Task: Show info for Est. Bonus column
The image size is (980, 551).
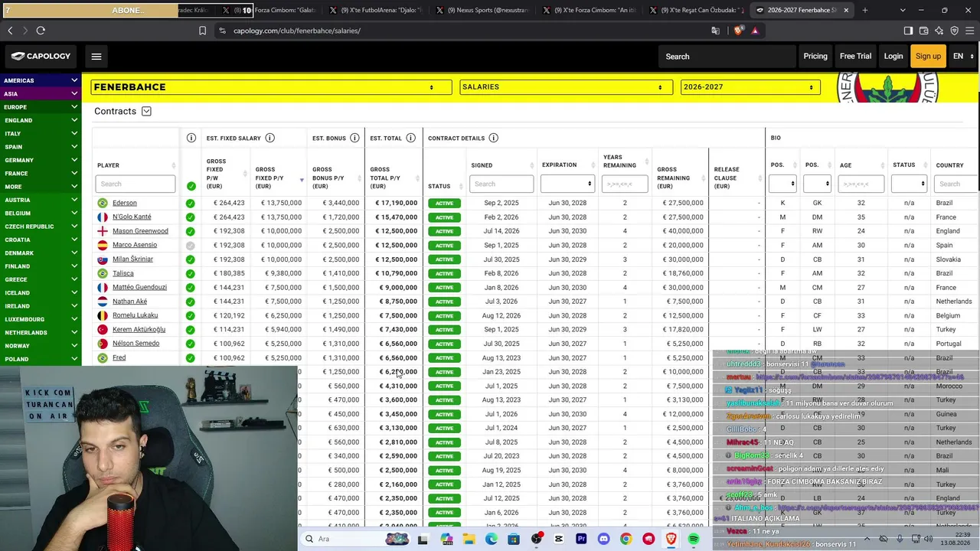Action: [354, 138]
